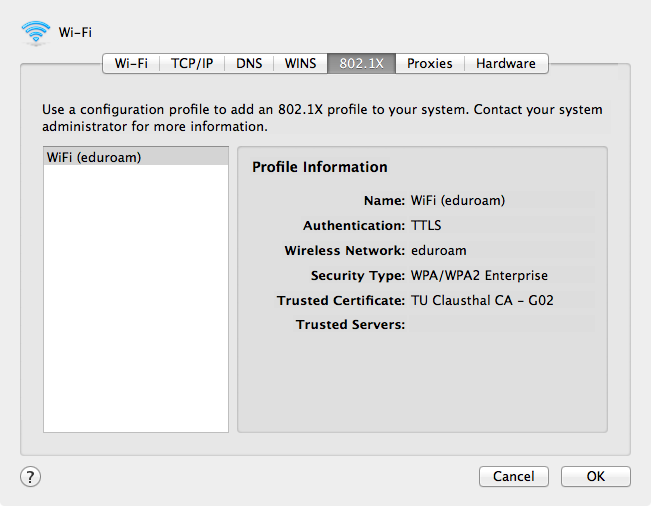Click the 802.1X tab
Image resolution: width=651 pixels, height=506 pixels.
pyautogui.click(x=362, y=63)
